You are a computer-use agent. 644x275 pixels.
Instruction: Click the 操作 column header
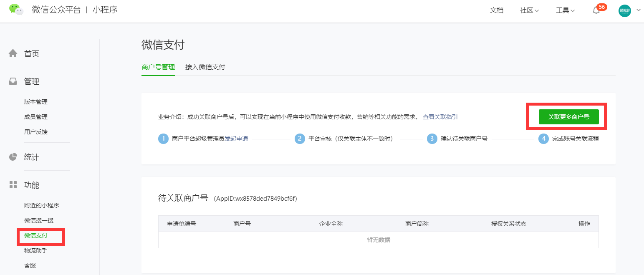[584, 224]
